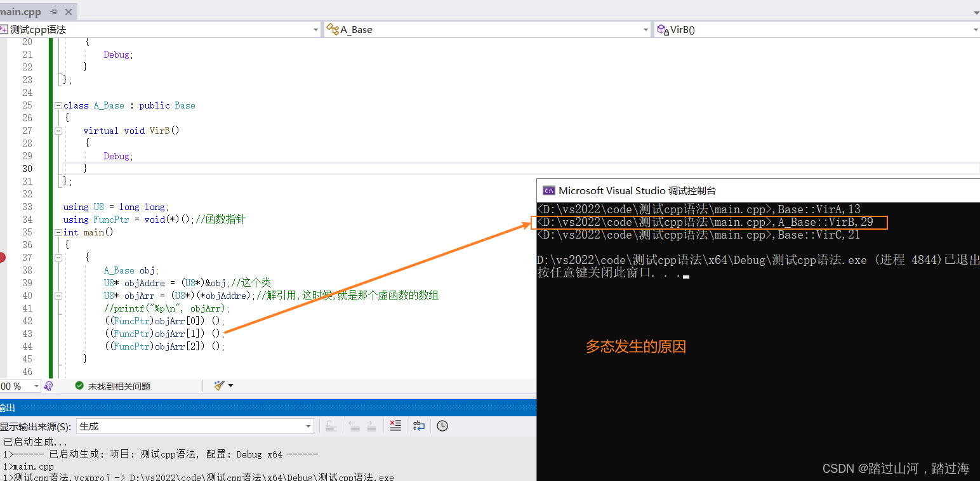Click the find message in code icon
Screen dimensions: 980x481
click(331, 426)
